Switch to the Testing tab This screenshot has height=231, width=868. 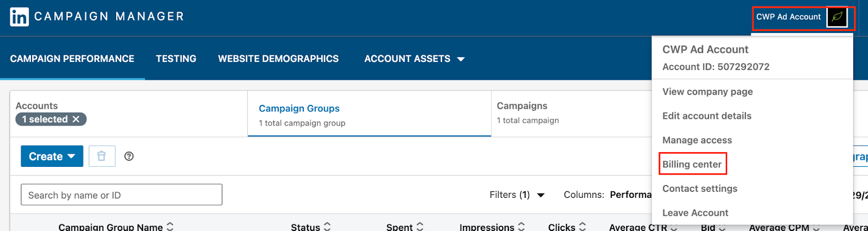(176, 59)
